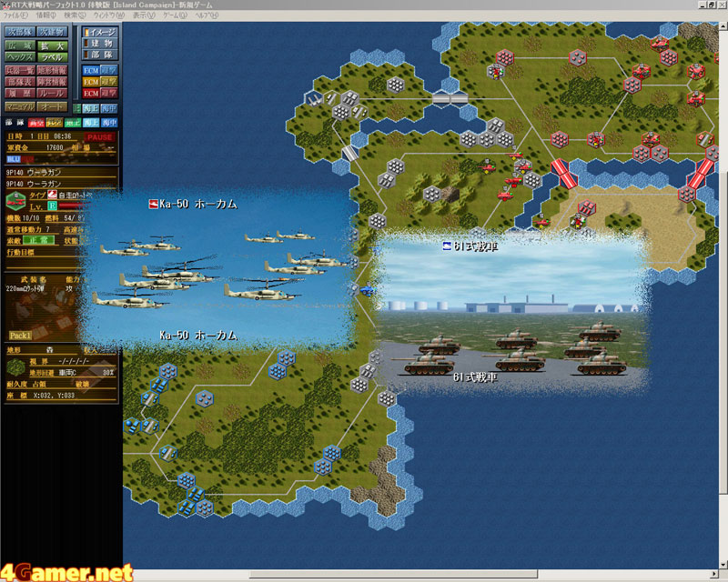Click the 06:36 date-time readout
This screenshot has width=728, height=582.
(x=63, y=136)
